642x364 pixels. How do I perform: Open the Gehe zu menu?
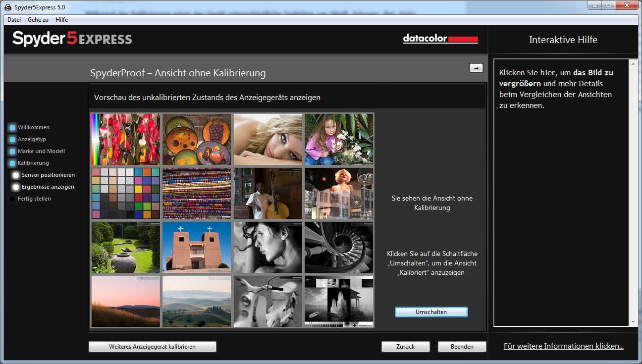[x=38, y=20]
